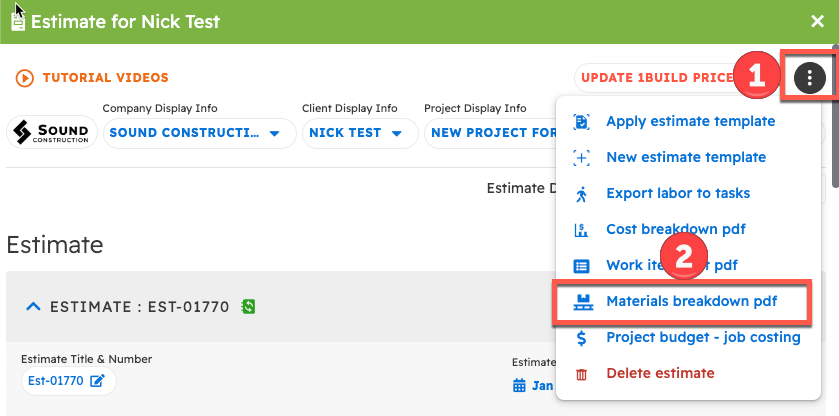Click the dollar icon for Project budget

582,338
